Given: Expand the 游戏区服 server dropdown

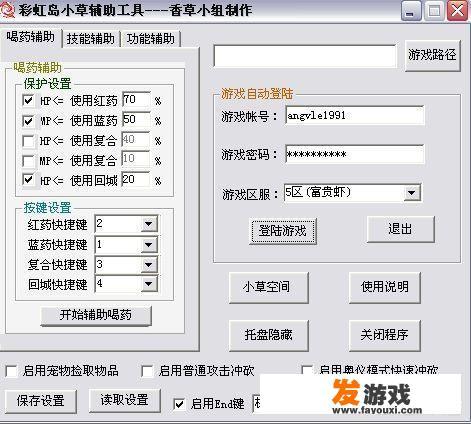Looking at the screenshot, I should (412, 193).
